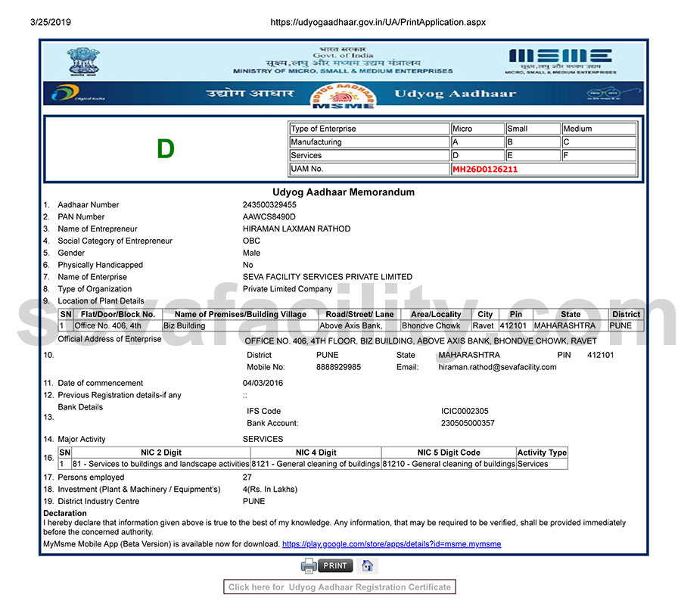681x616 pixels.
Task: Click the email hiraman.rathod@sevafacility.com
Action: point(497,367)
